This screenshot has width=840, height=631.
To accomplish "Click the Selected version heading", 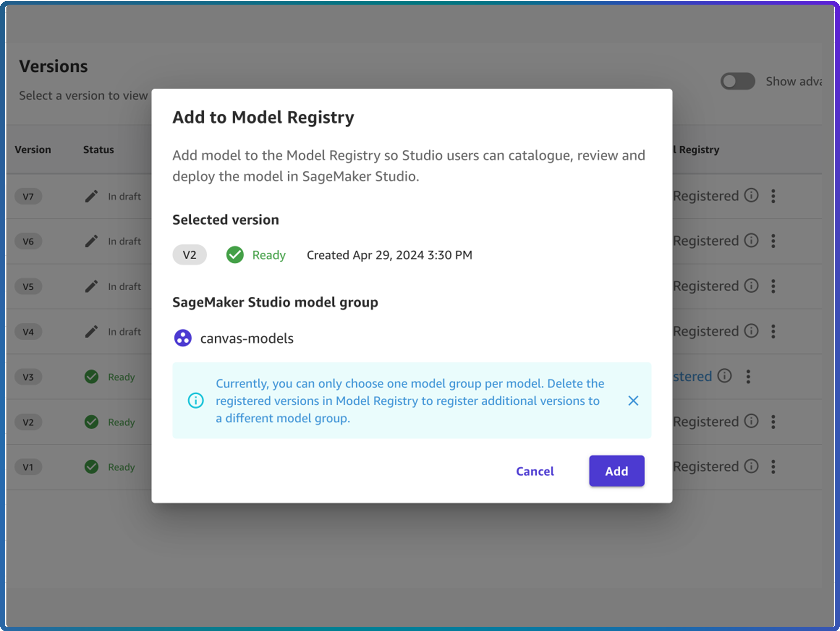I will (x=226, y=220).
